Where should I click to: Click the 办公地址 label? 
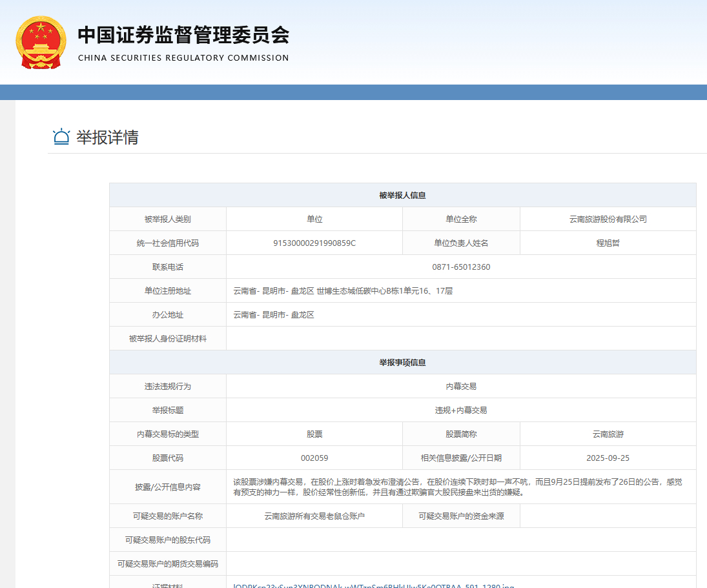(168, 314)
